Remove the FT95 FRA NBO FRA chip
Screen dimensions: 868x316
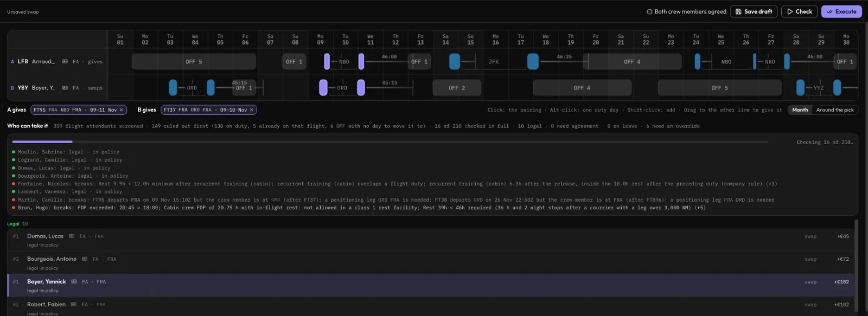click(122, 110)
